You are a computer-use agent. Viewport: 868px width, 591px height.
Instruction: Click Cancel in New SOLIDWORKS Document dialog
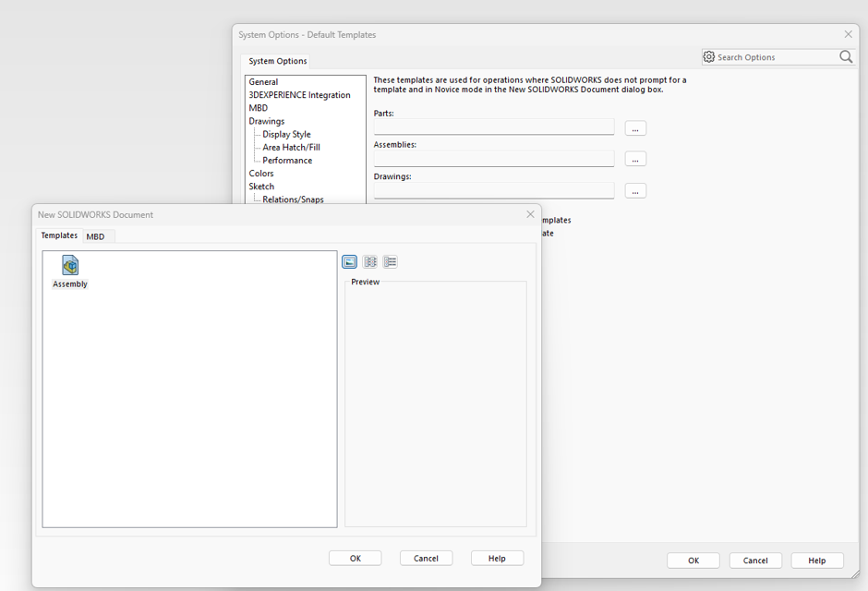point(427,559)
